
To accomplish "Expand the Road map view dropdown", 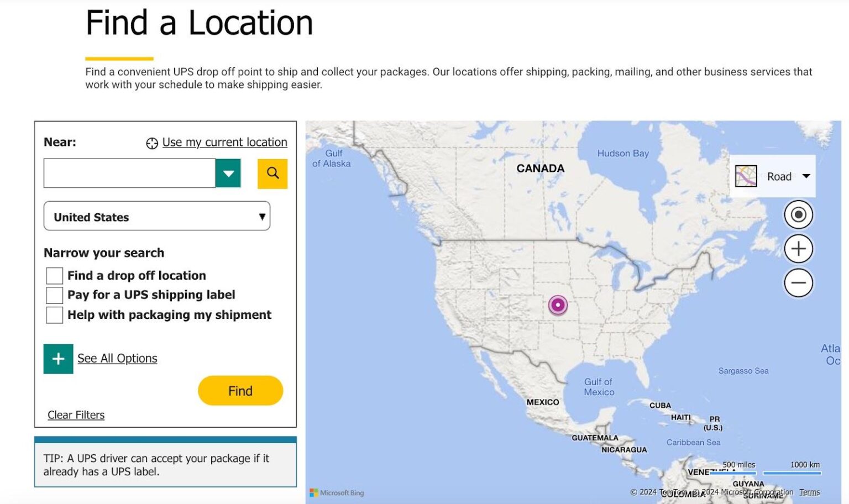I will click(x=807, y=176).
